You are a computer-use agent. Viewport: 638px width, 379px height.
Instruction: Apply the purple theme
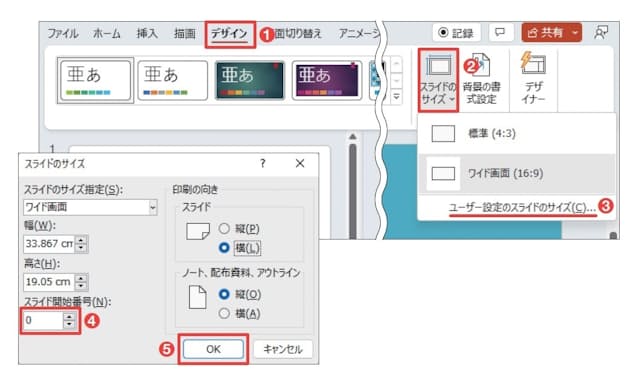point(327,80)
